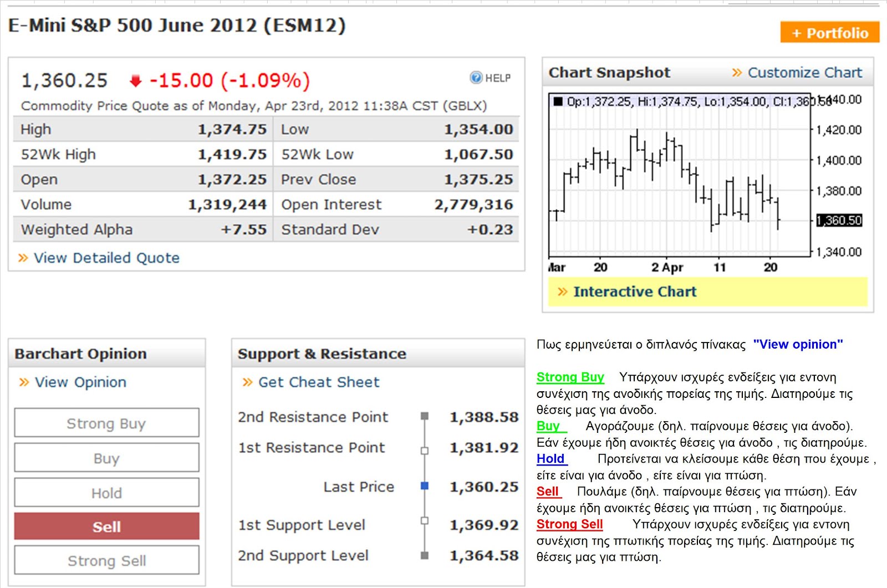Click the black square chart legend icon
887x588 pixels.
pyautogui.click(x=558, y=101)
